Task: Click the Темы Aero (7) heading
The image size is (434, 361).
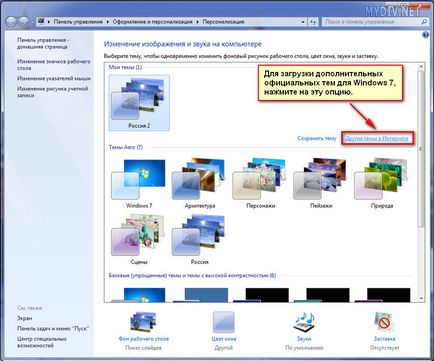Action: pos(126,147)
